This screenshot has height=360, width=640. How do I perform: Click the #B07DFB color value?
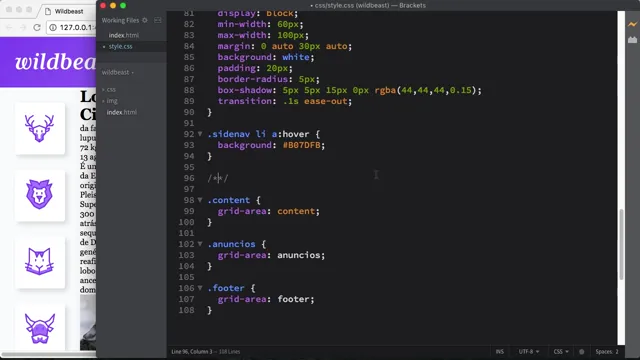coord(301,145)
